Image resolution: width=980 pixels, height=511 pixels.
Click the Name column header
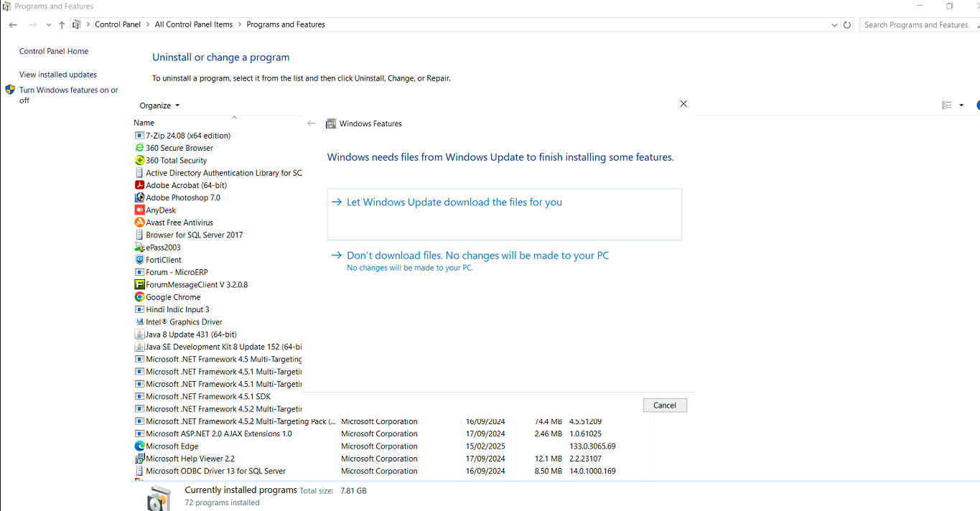(144, 123)
